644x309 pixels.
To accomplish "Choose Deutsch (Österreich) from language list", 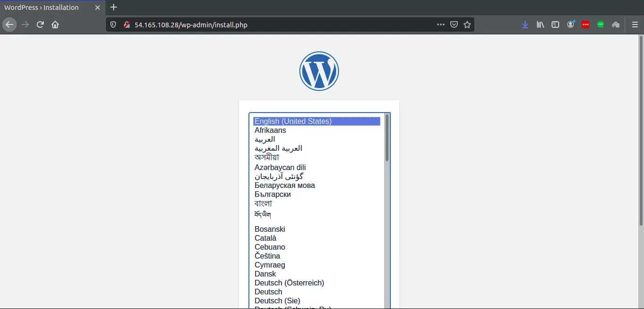I will coord(289,283).
